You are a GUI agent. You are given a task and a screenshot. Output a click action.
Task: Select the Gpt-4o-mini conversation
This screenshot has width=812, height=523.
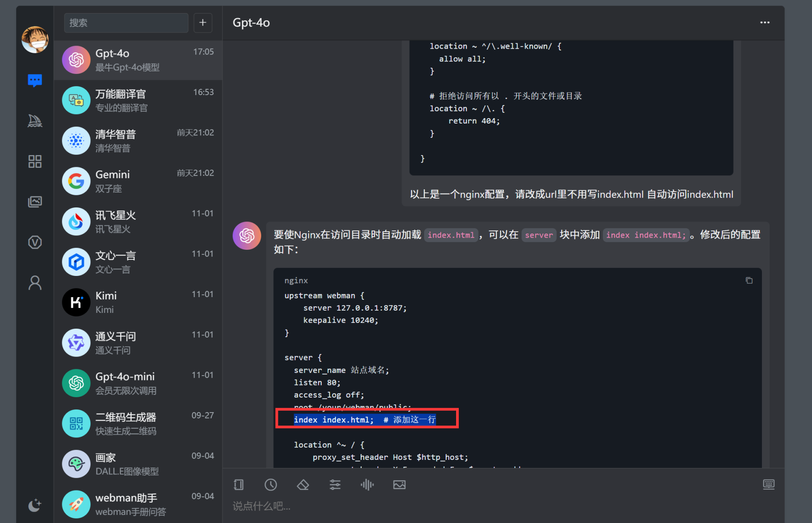pyautogui.click(x=138, y=383)
